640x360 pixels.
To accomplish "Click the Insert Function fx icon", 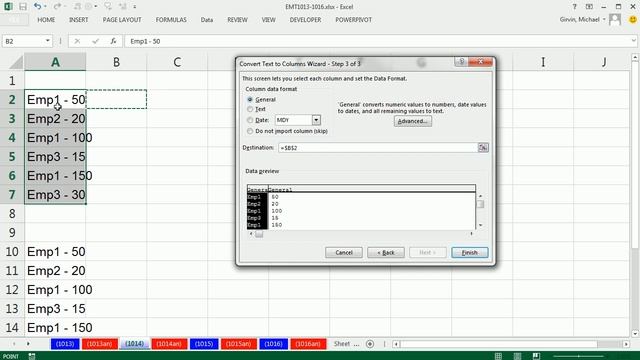I will 113,41.
